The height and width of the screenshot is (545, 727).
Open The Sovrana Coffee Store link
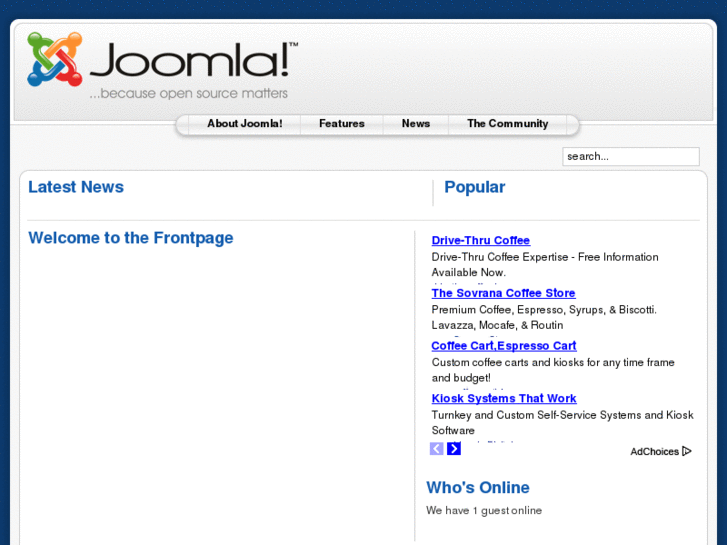tap(504, 293)
